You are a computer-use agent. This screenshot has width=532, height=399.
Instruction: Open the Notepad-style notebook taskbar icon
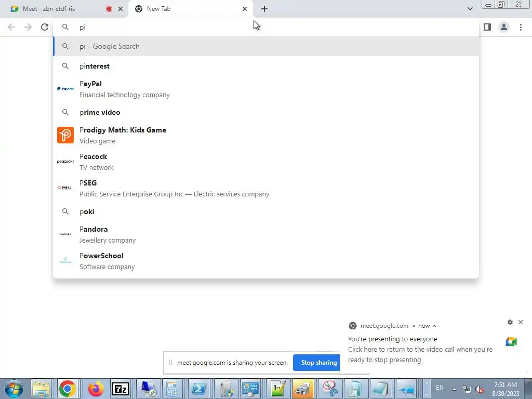pos(381,389)
